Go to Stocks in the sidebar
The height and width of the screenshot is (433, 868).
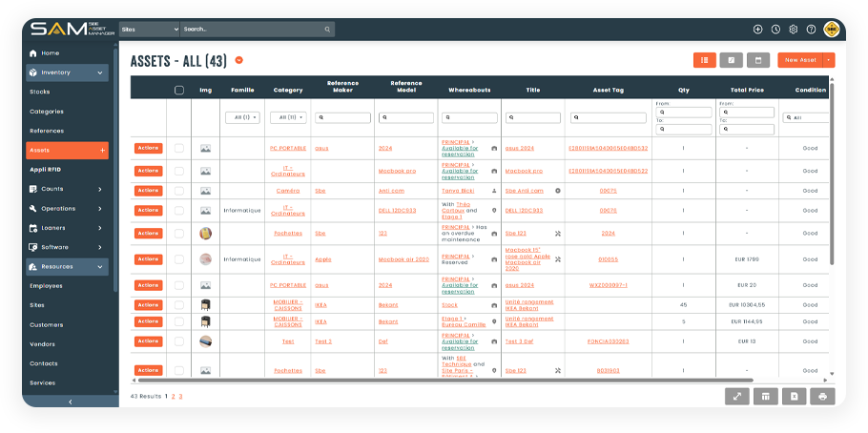(40, 92)
